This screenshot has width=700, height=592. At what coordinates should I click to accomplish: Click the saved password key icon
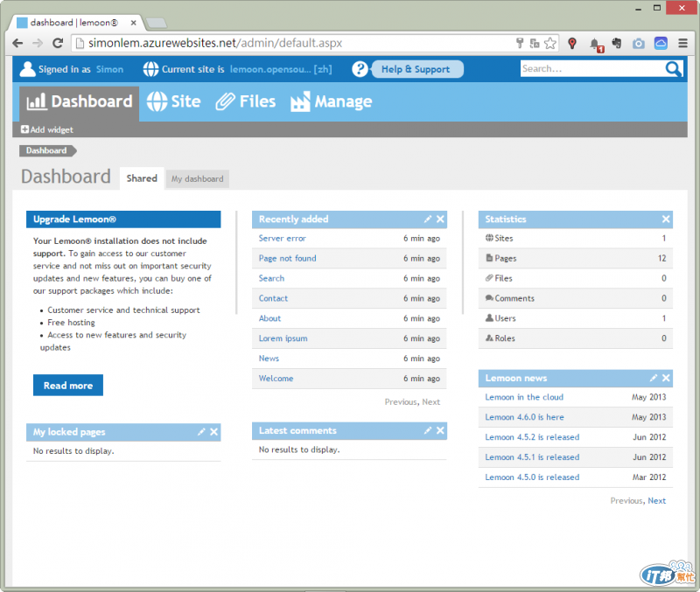pyautogui.click(x=520, y=43)
